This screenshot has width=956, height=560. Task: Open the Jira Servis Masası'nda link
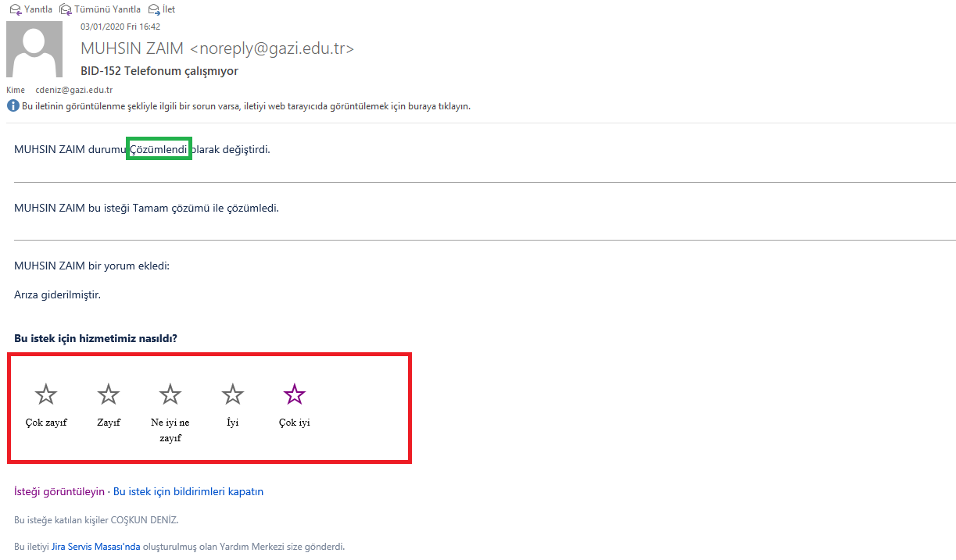96,547
